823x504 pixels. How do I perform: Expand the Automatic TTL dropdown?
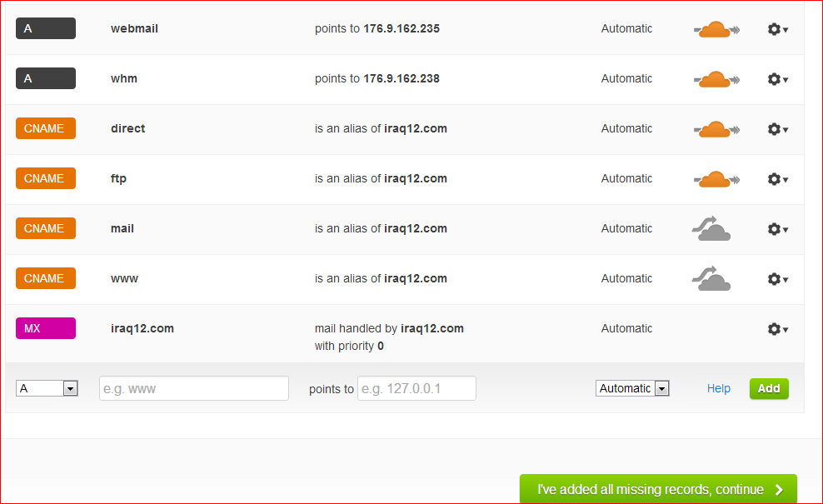632,388
